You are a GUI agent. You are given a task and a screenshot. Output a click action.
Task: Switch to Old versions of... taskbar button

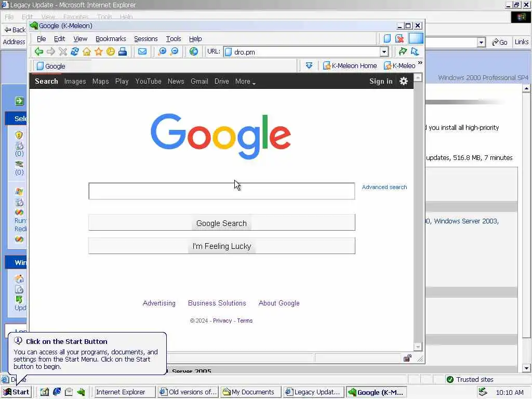(x=188, y=392)
